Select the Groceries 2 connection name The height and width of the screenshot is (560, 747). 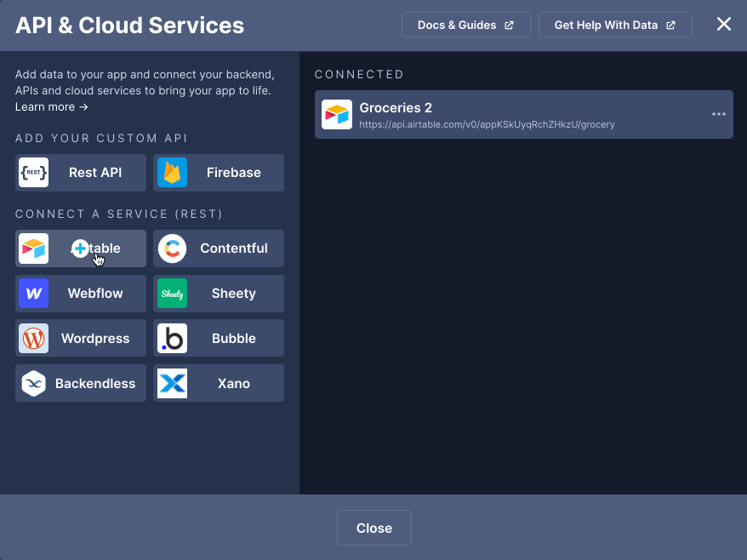[x=396, y=108]
